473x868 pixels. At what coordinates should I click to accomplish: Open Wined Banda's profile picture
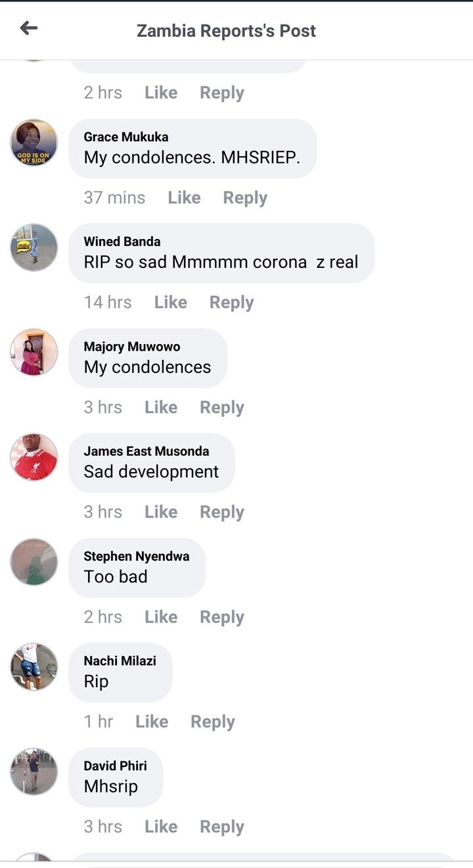[34, 248]
